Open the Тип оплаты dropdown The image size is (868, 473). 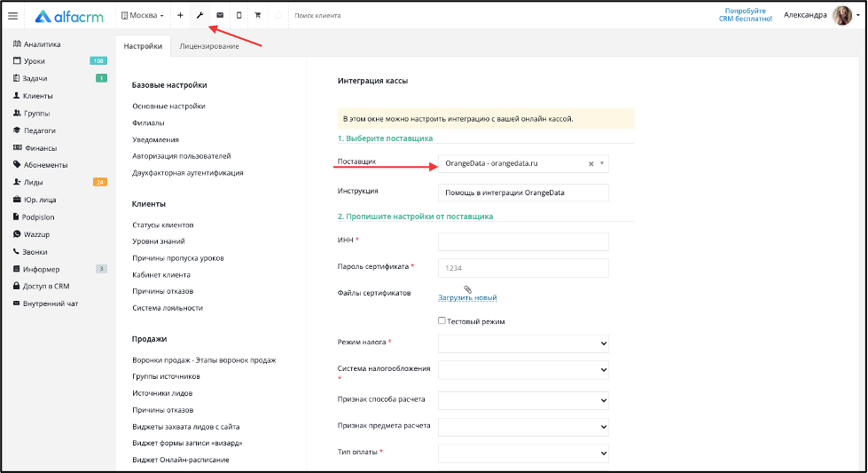click(523, 453)
